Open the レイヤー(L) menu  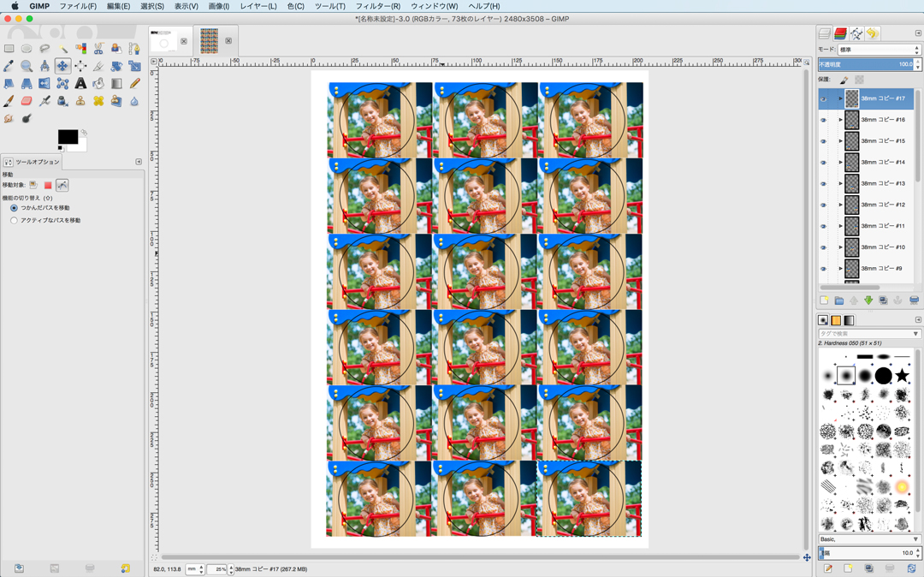258,6
